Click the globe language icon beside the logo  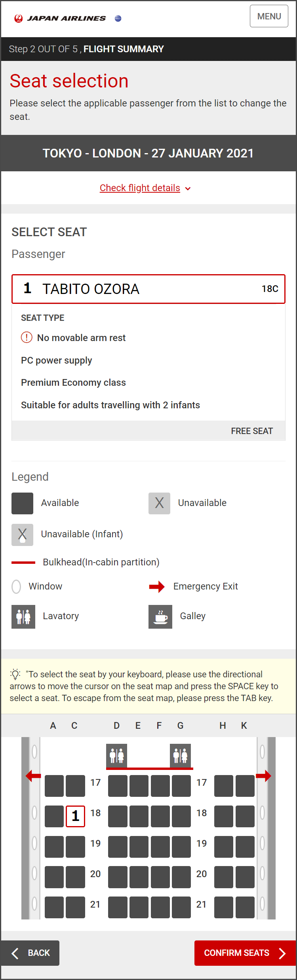(117, 18)
